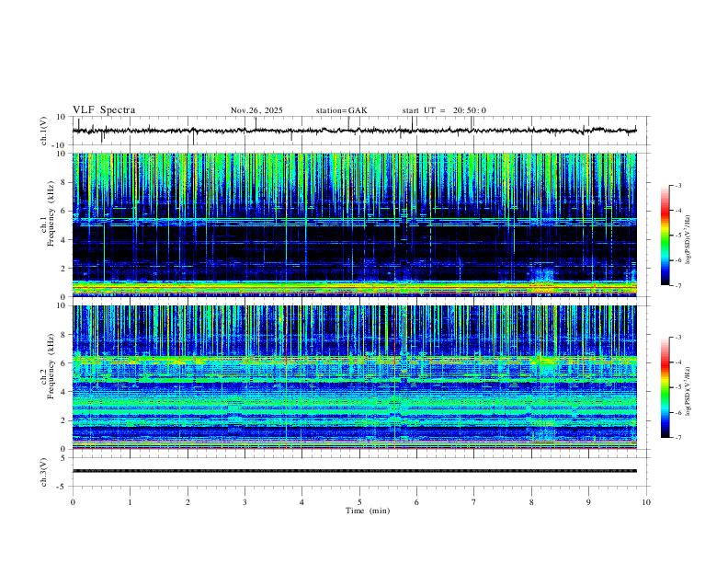The image size is (728, 563).
Task: Click the date 'Nov.26, 2025'
Action: click(x=256, y=110)
